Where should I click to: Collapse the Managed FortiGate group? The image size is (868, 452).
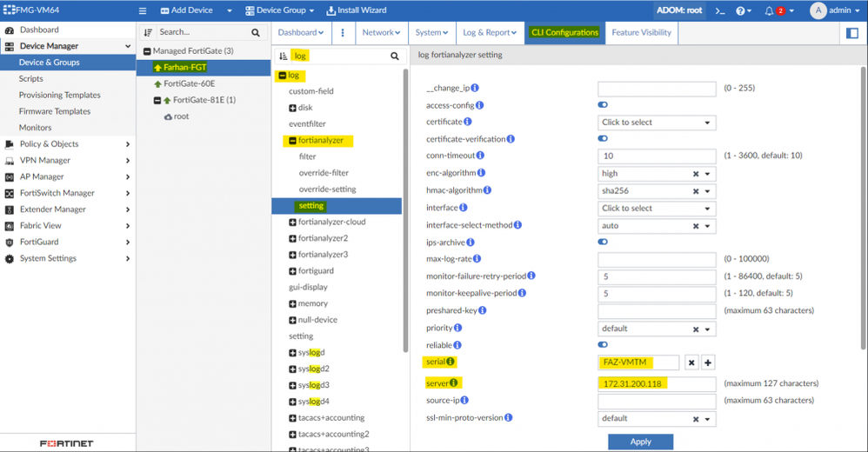(147, 51)
